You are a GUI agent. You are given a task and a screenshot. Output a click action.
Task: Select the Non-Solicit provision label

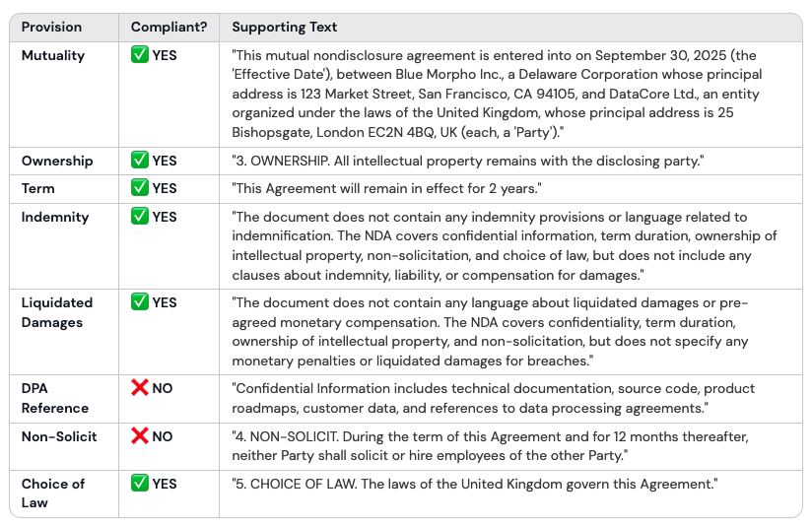tap(59, 436)
